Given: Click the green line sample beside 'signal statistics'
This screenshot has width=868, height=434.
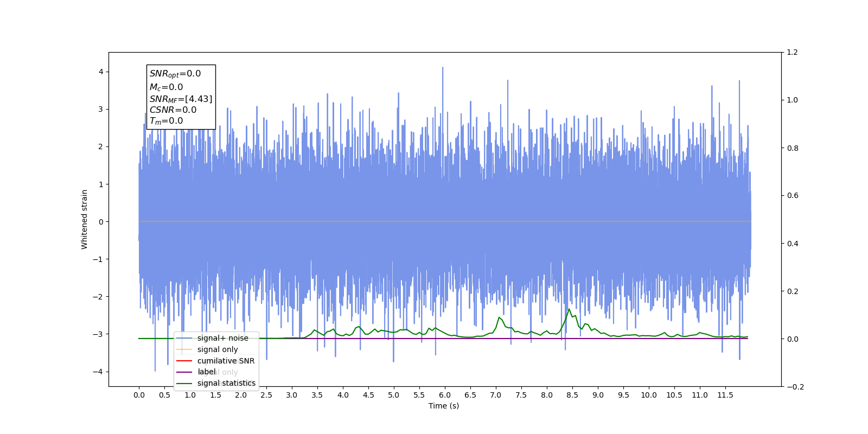Looking at the screenshot, I should click(x=184, y=384).
